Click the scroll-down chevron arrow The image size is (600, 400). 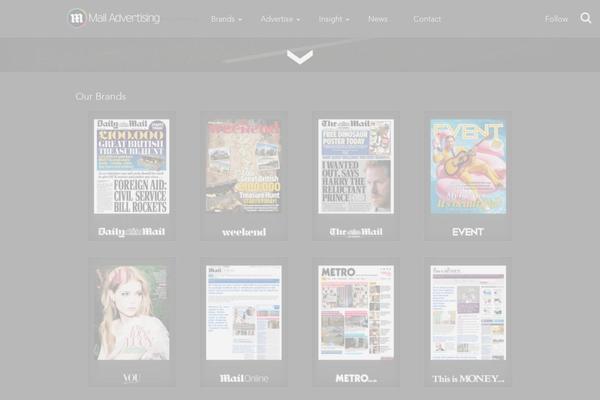point(300,57)
